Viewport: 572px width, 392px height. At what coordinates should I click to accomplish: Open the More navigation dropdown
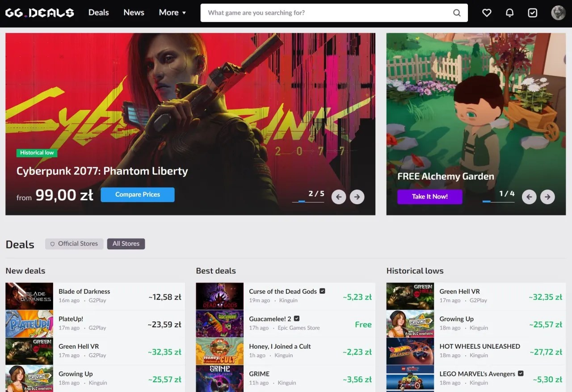[x=172, y=13]
